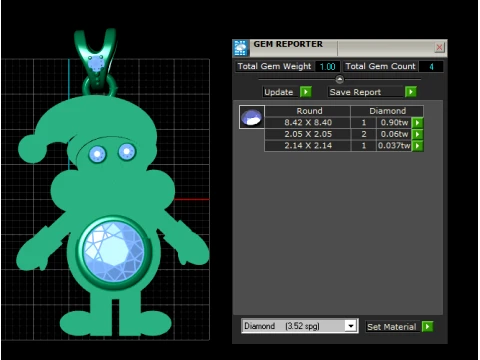The height and width of the screenshot is (360, 480).
Task: Select the large belly gem on the model
Action: coord(114,252)
